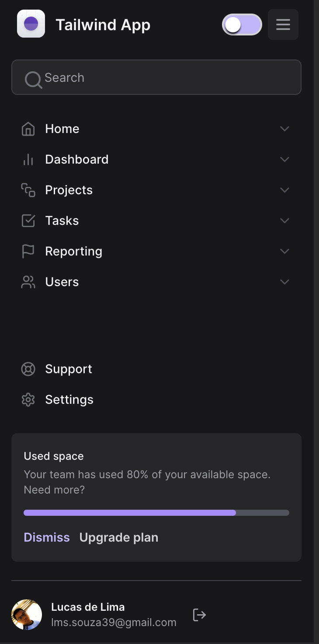Open the Support menu item

coord(69,369)
